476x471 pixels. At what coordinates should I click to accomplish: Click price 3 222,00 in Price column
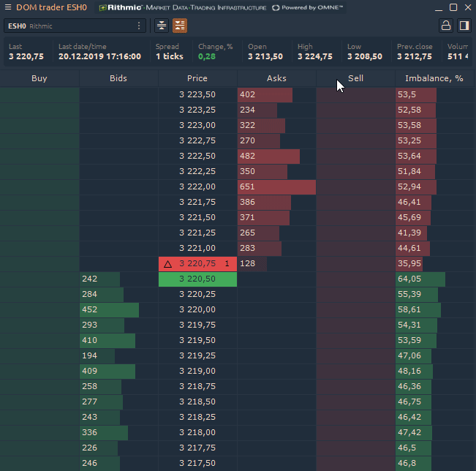(x=197, y=186)
